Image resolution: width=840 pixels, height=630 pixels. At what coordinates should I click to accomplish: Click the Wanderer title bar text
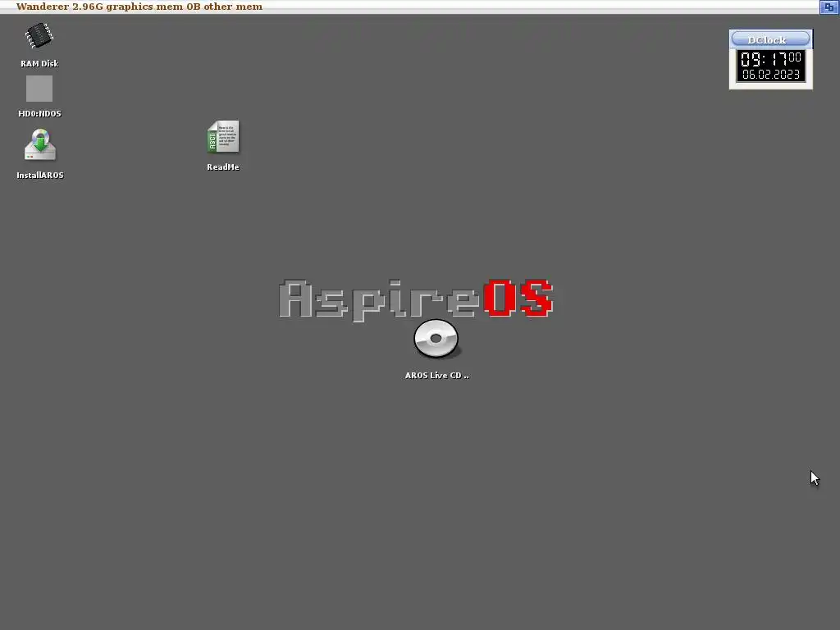point(139,7)
